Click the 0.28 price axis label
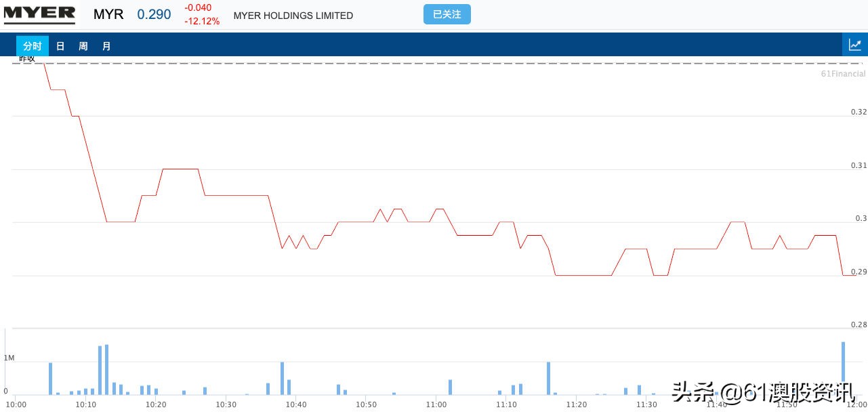Screen dimensions: 868x416 pos(859,325)
